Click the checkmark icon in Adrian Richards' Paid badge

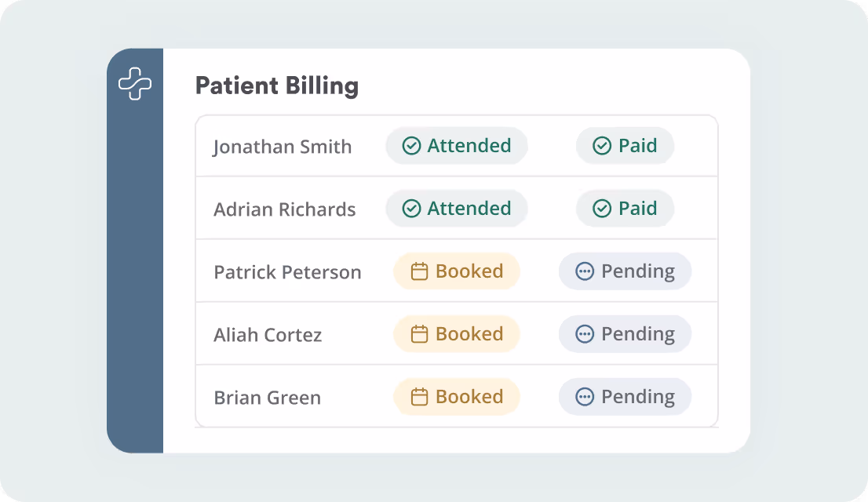pyautogui.click(x=602, y=209)
